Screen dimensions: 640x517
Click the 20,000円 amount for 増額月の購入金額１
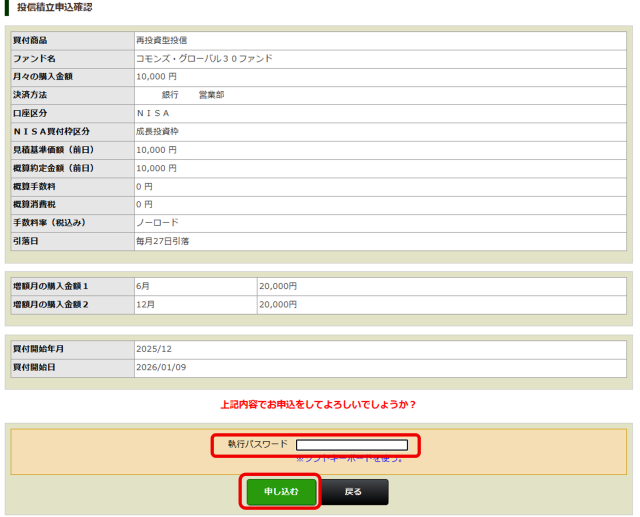tap(278, 286)
